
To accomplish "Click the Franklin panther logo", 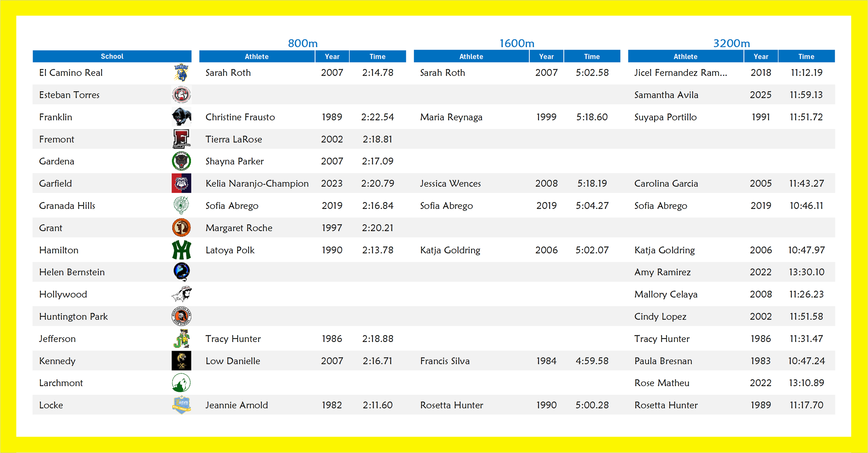I will [181, 117].
